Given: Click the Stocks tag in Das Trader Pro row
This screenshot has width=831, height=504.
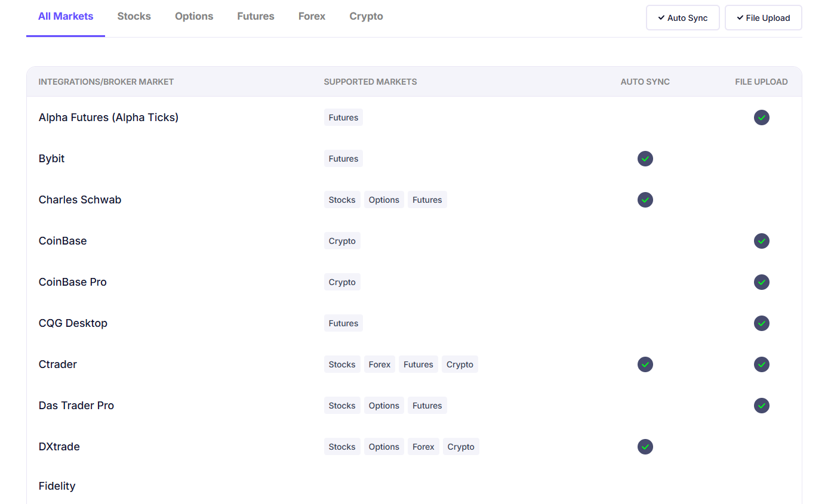Looking at the screenshot, I should tap(342, 406).
